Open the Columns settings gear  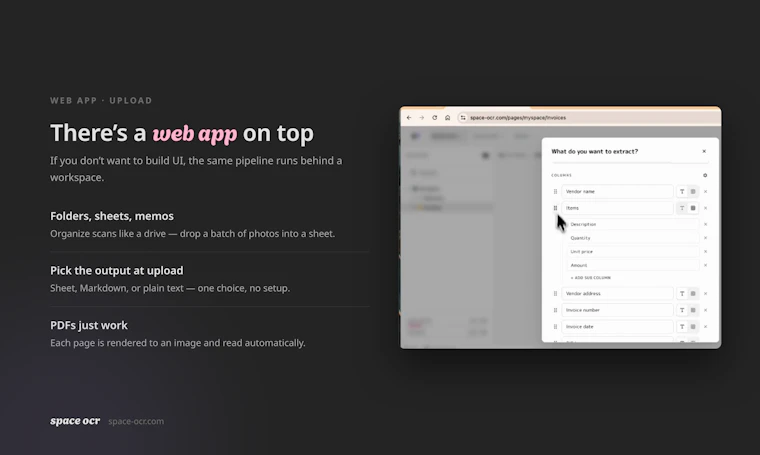(x=705, y=175)
